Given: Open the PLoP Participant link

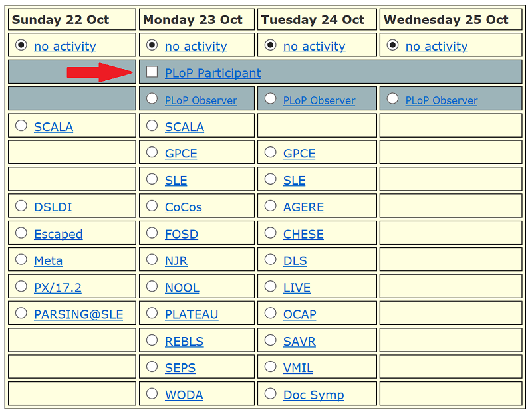Looking at the screenshot, I should pyautogui.click(x=212, y=73).
